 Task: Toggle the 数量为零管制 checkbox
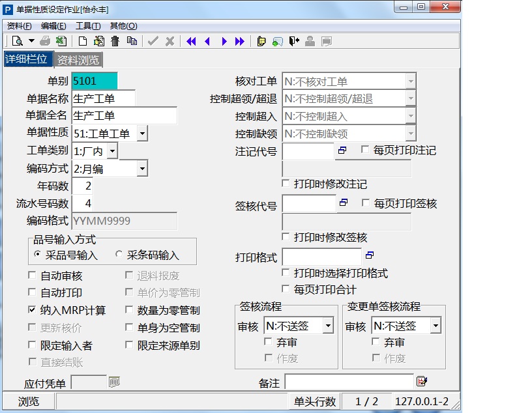pos(129,309)
